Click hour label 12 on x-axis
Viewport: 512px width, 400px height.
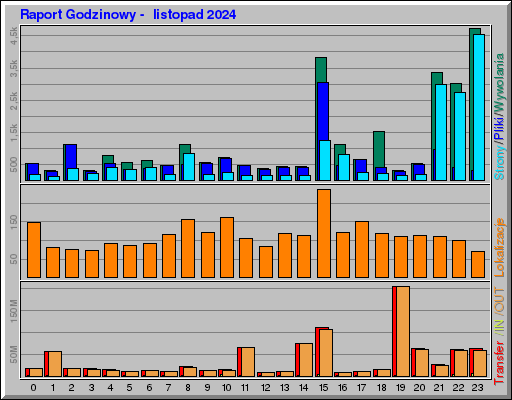click(265, 388)
